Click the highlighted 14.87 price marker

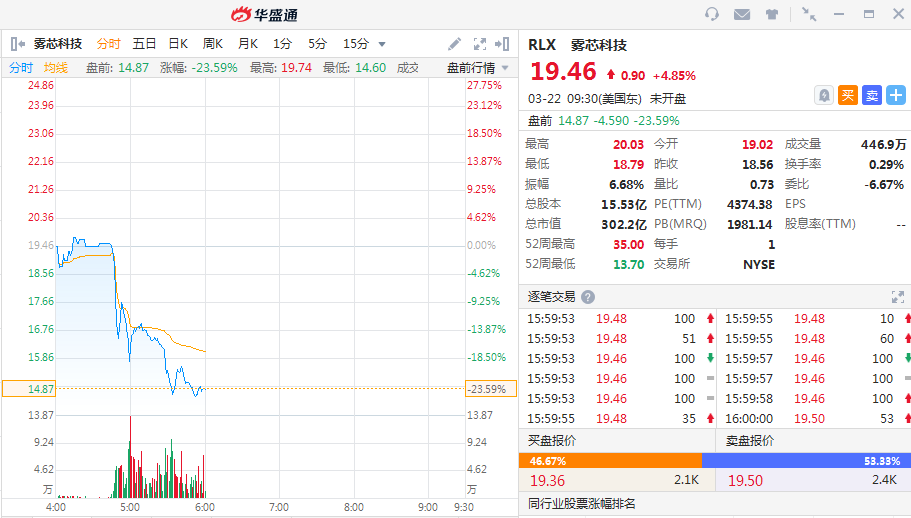[x=29, y=388]
